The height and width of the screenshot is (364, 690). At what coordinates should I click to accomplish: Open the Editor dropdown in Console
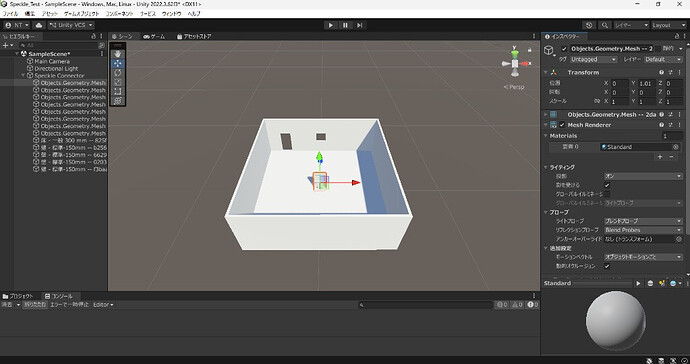tap(103, 305)
